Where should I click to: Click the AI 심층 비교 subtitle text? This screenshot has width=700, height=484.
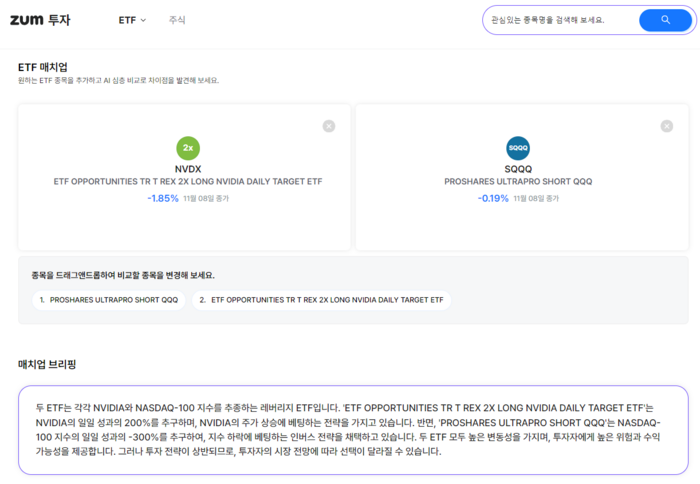tap(118, 81)
